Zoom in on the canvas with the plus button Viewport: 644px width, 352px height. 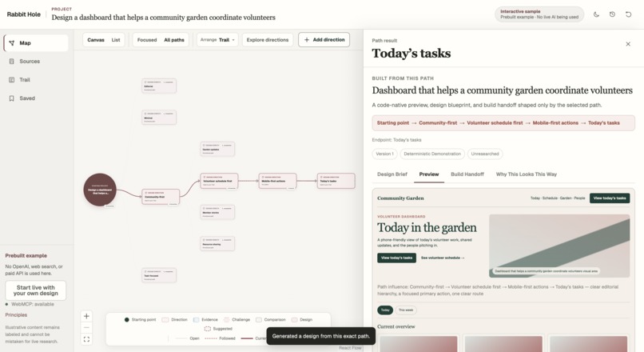(x=86, y=316)
